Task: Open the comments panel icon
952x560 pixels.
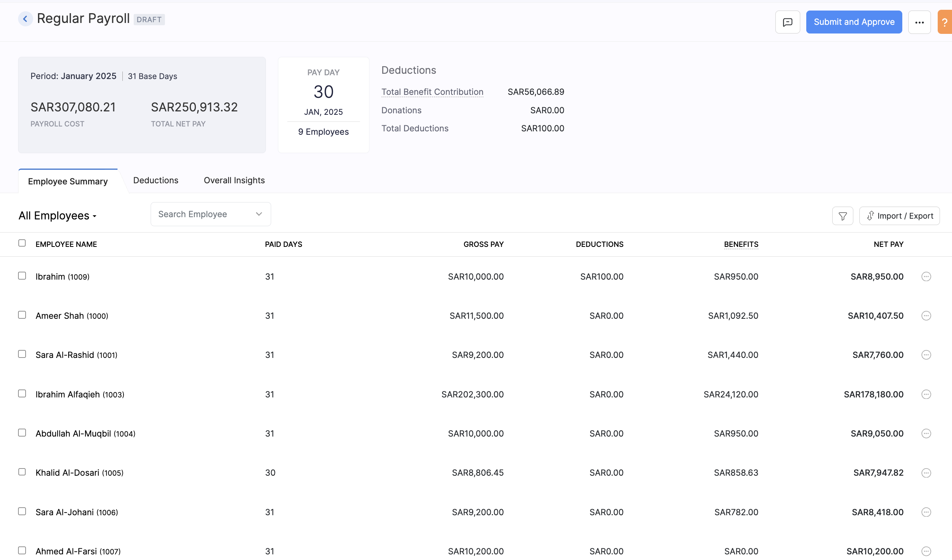Action: [x=788, y=21]
